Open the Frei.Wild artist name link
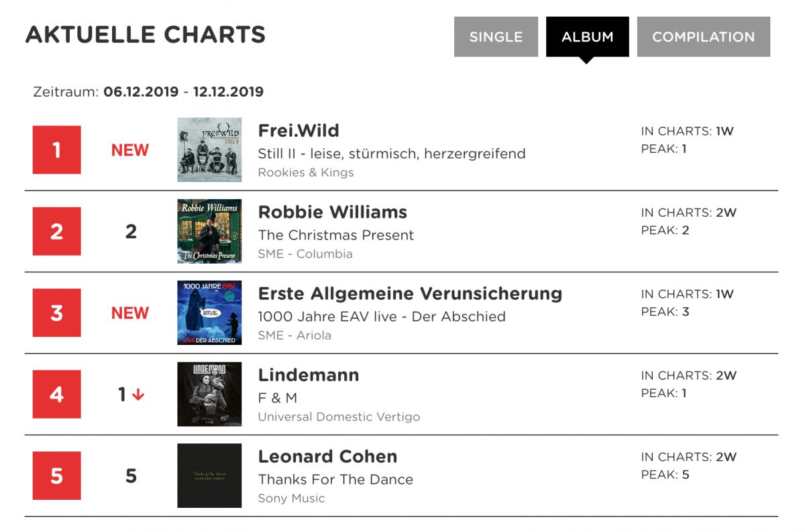Image resolution: width=805 pixels, height=532 pixels. pyautogui.click(x=299, y=131)
